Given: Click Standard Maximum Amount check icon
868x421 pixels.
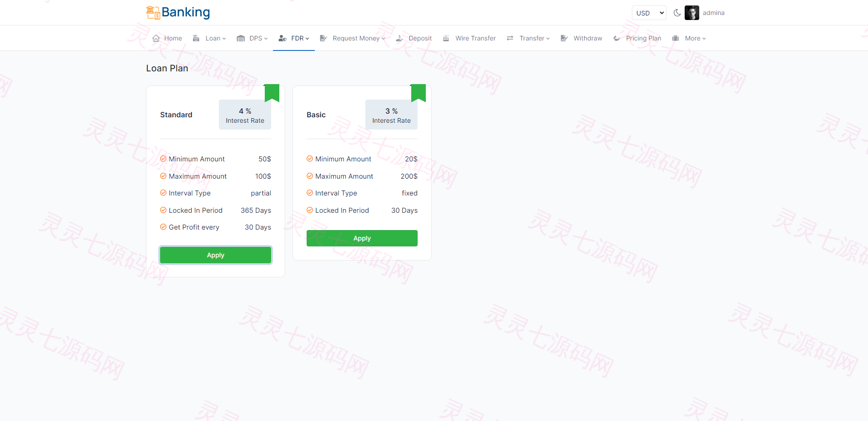Looking at the screenshot, I should pyautogui.click(x=163, y=176).
